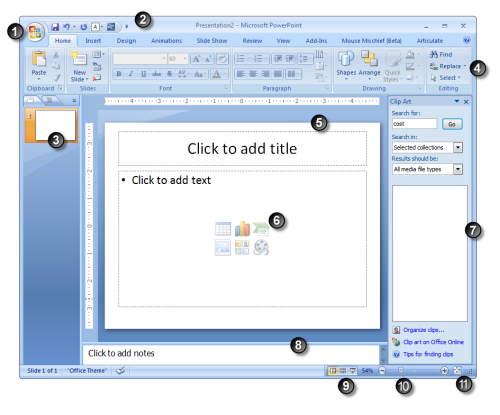Click the zoom slider handle
This screenshot has height=415, width=500.
coord(401,370)
